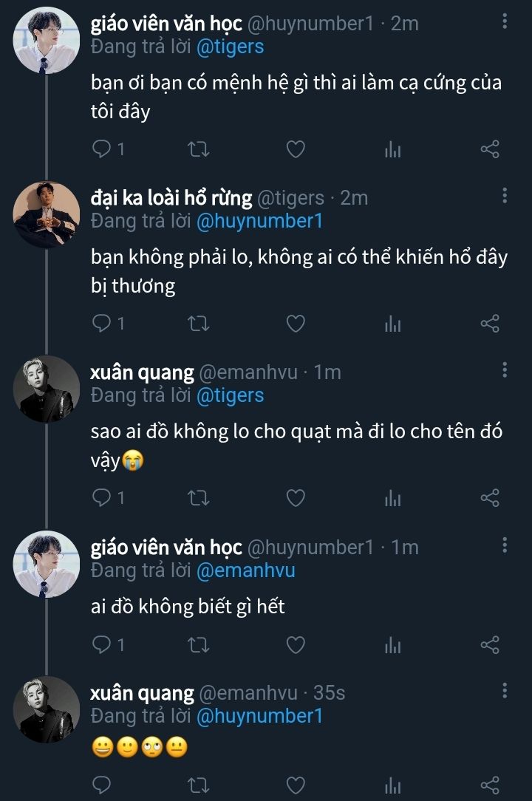Open more options on the first giáo viên văn học tweet

point(505,22)
